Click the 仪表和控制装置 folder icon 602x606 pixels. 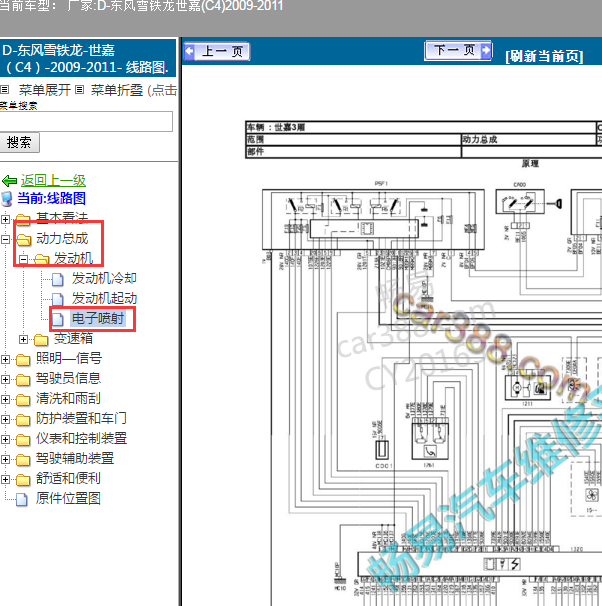pos(23,440)
